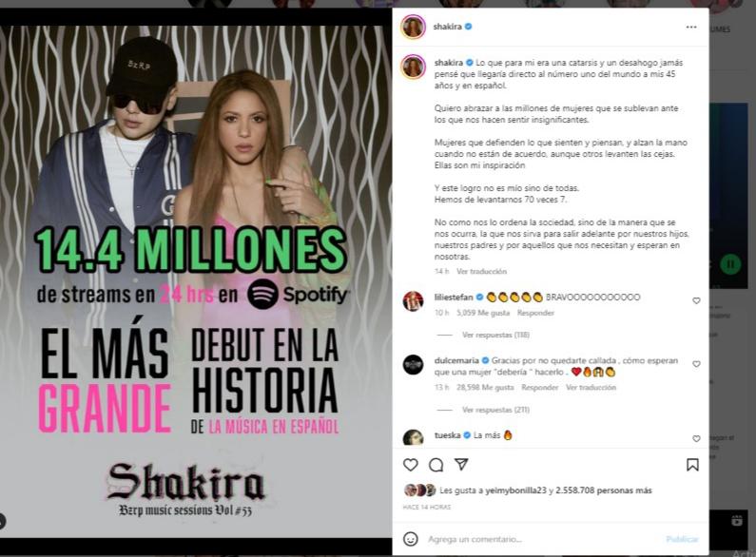This screenshot has width=756, height=557.
Task: Open the three-dot more options menu
Action: [691, 27]
